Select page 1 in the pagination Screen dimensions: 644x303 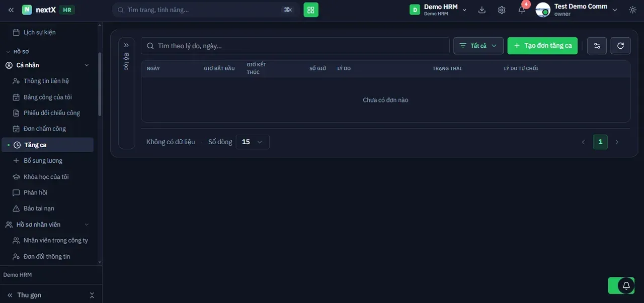(600, 142)
